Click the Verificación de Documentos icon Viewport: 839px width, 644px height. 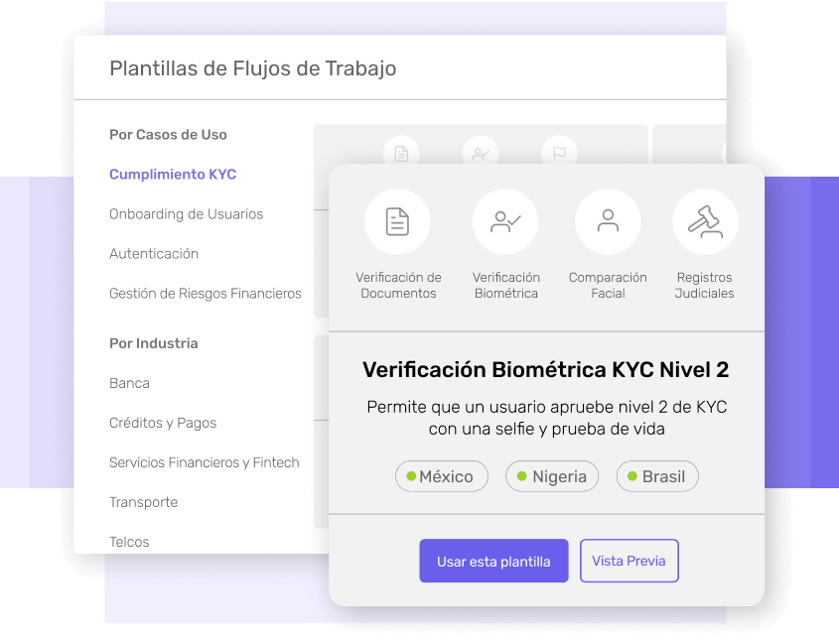397,221
